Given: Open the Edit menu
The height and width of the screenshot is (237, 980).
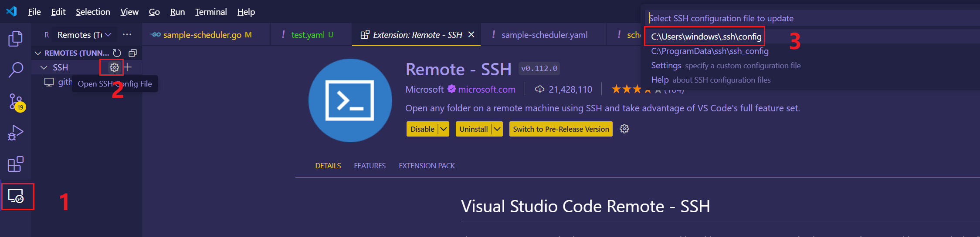Looking at the screenshot, I should click(58, 12).
